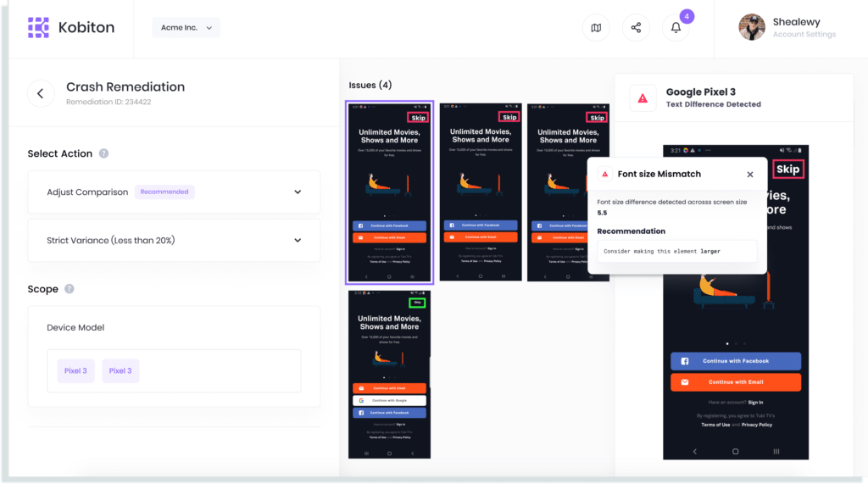The width and height of the screenshot is (868, 484).
Task: Click the Google Pixel 3 warning icon
Action: point(643,98)
